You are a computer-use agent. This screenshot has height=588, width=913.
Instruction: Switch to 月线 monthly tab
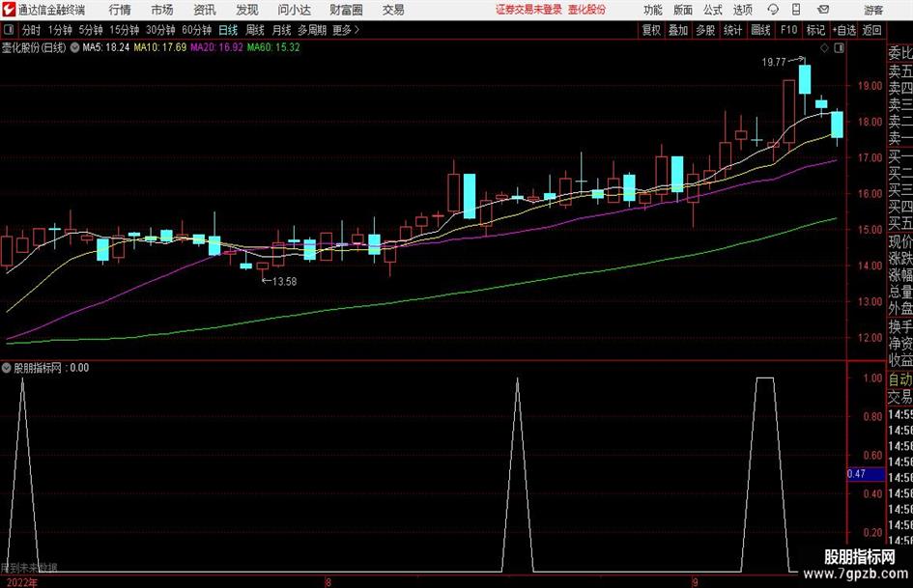coord(281,30)
